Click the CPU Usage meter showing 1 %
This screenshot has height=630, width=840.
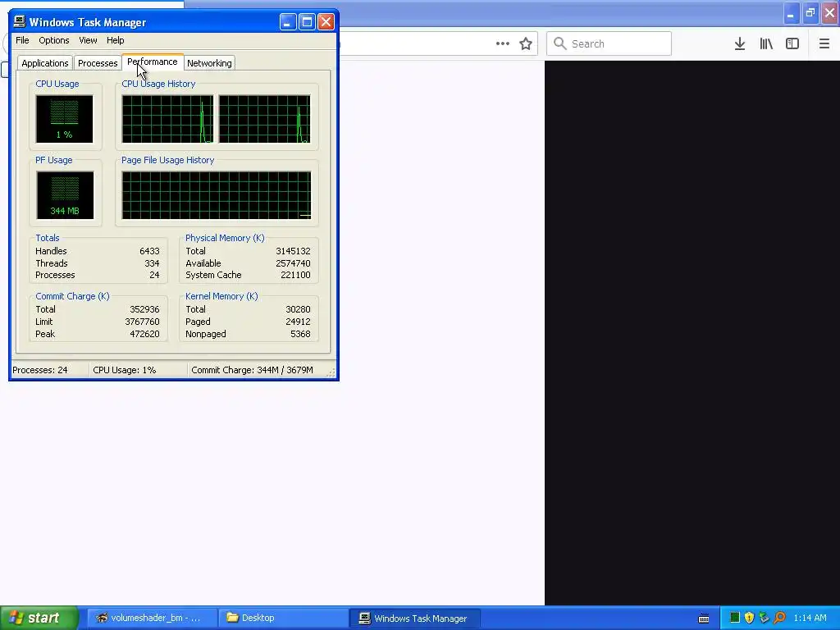click(x=64, y=119)
